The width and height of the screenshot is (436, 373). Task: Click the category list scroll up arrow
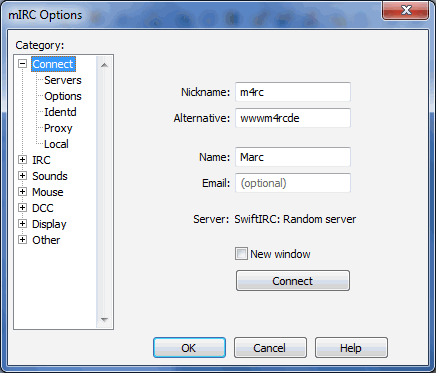tap(104, 65)
